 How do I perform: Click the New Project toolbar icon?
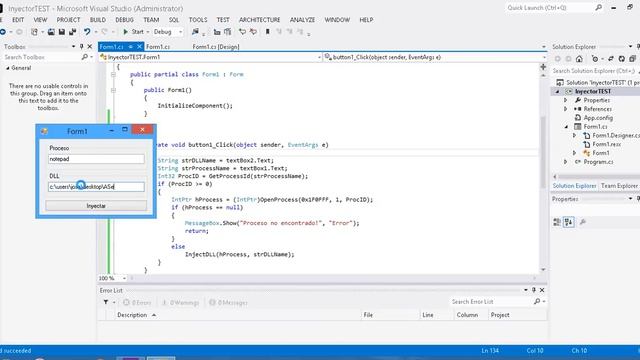(35, 32)
